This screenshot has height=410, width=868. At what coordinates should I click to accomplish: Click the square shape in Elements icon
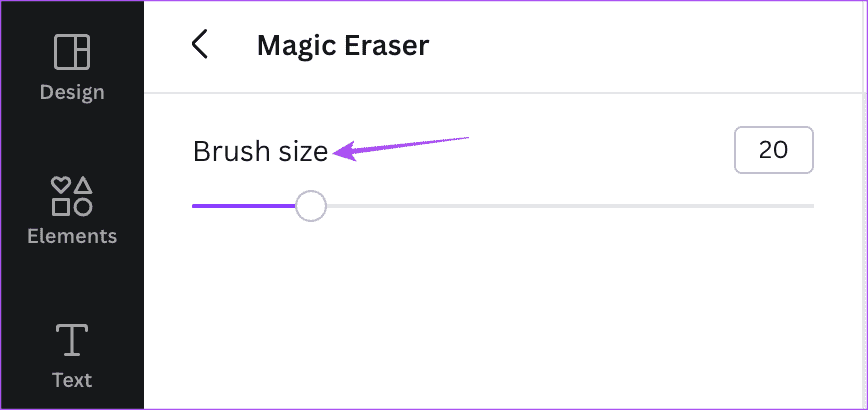coord(61,207)
